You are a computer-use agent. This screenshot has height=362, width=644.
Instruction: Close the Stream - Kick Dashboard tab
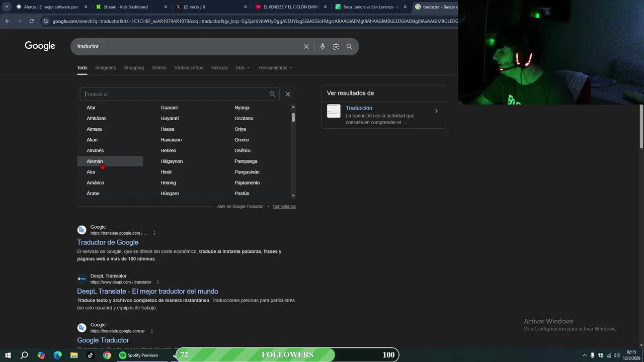pyautogui.click(x=166, y=7)
